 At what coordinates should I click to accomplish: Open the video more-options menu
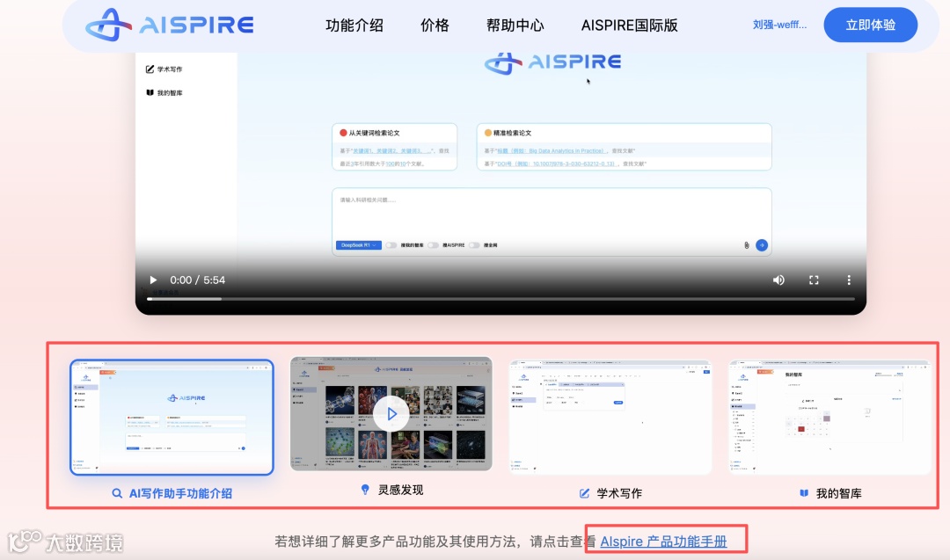click(848, 280)
